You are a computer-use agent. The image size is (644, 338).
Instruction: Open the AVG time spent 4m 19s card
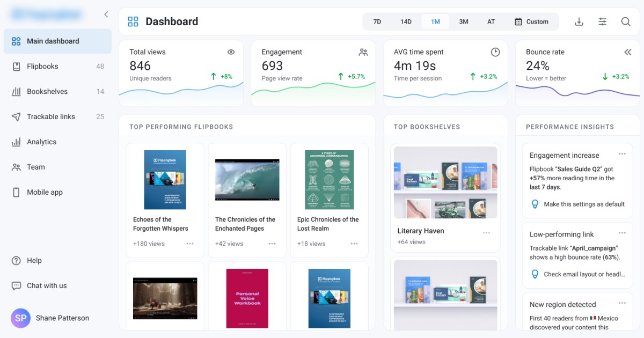pos(445,74)
